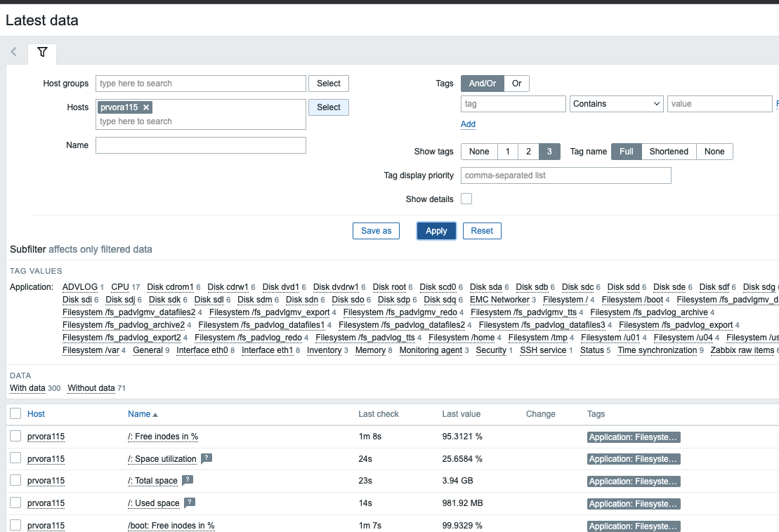Enable the Show details checkbox
The image size is (779, 532).
pos(466,199)
